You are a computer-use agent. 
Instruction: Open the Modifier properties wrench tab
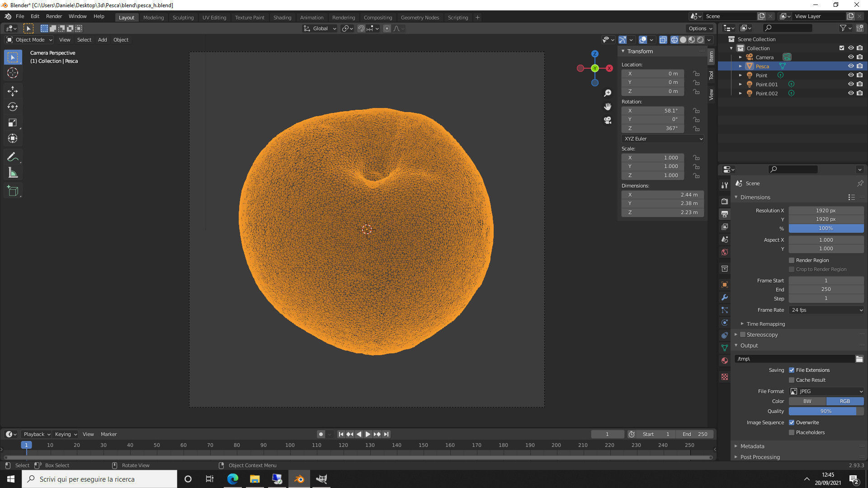[x=725, y=297]
